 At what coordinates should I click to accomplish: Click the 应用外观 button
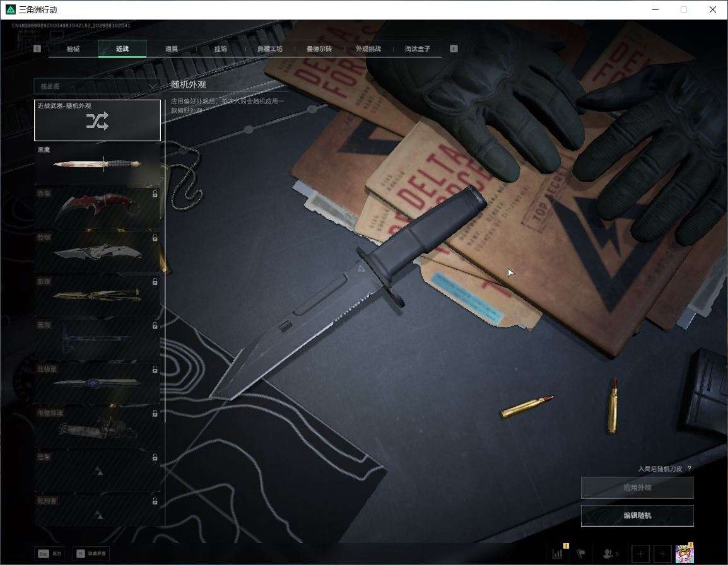coord(637,487)
